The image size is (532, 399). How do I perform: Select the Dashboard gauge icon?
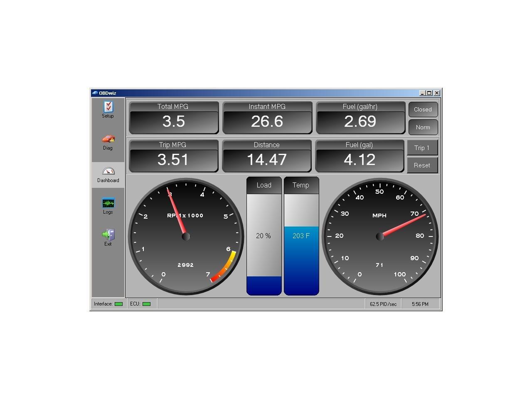[108, 171]
